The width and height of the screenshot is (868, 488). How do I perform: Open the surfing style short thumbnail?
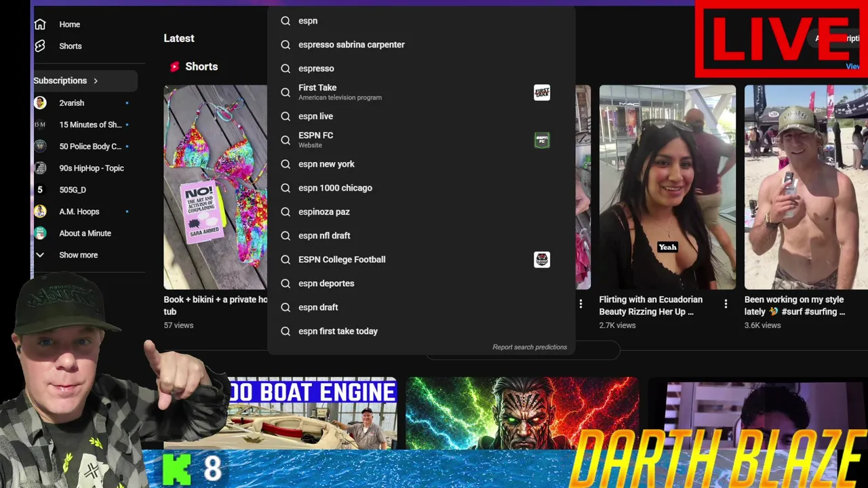(x=806, y=187)
